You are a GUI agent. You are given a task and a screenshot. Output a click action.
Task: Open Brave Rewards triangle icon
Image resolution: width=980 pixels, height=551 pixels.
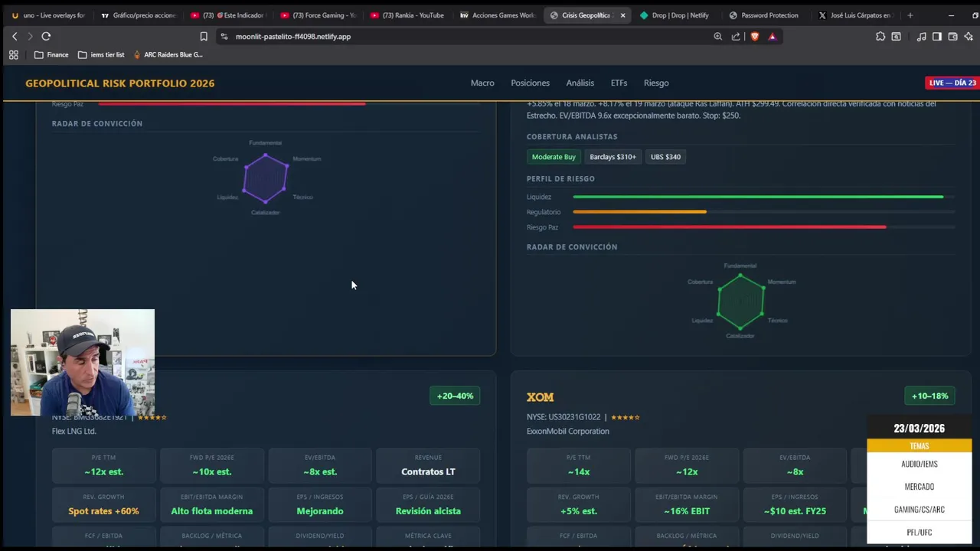[x=773, y=36]
